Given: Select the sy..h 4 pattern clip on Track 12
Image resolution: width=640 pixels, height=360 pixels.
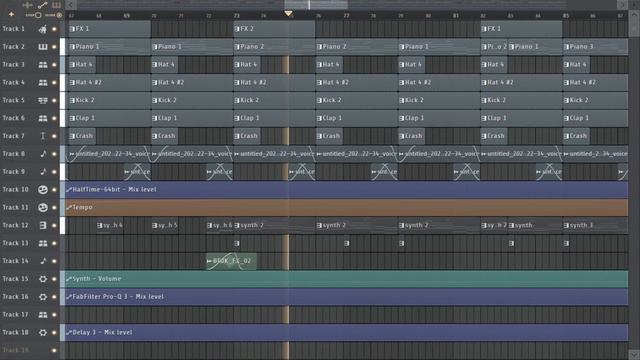Looking at the screenshot, I should point(110,225).
